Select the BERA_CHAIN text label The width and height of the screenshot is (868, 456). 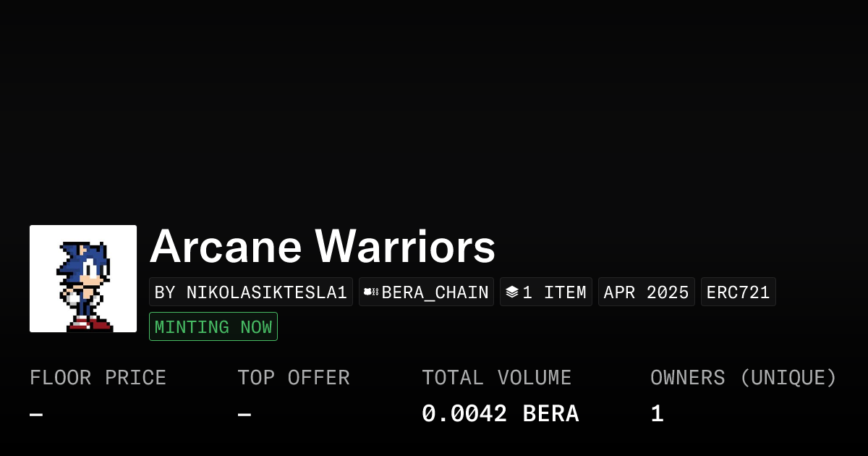click(435, 292)
